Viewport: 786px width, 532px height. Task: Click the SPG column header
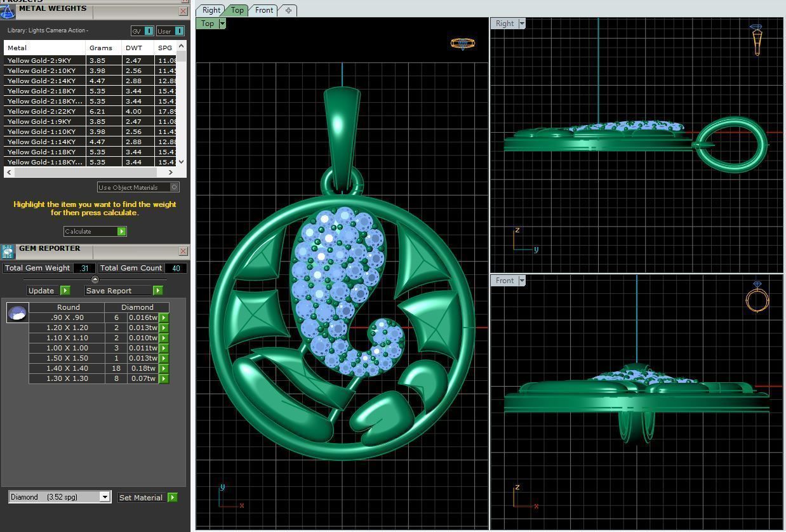(165, 48)
